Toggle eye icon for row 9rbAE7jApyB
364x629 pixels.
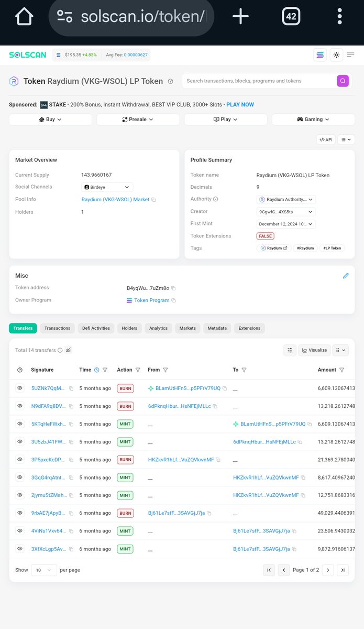pyautogui.click(x=20, y=513)
